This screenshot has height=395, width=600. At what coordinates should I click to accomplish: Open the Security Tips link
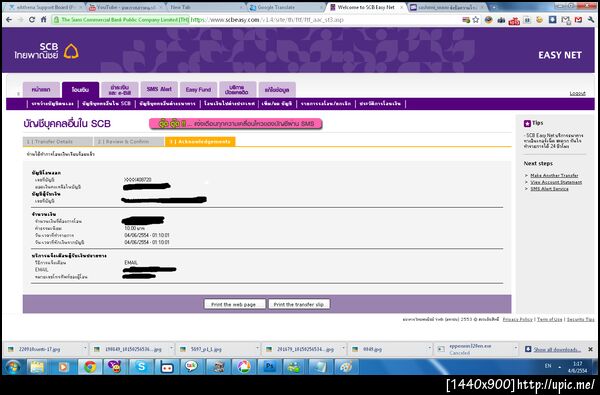click(580, 319)
